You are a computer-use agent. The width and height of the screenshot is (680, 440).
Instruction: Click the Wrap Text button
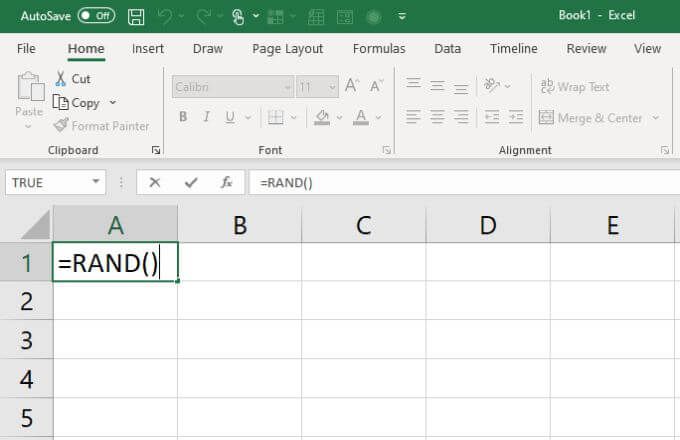pyautogui.click(x=574, y=87)
